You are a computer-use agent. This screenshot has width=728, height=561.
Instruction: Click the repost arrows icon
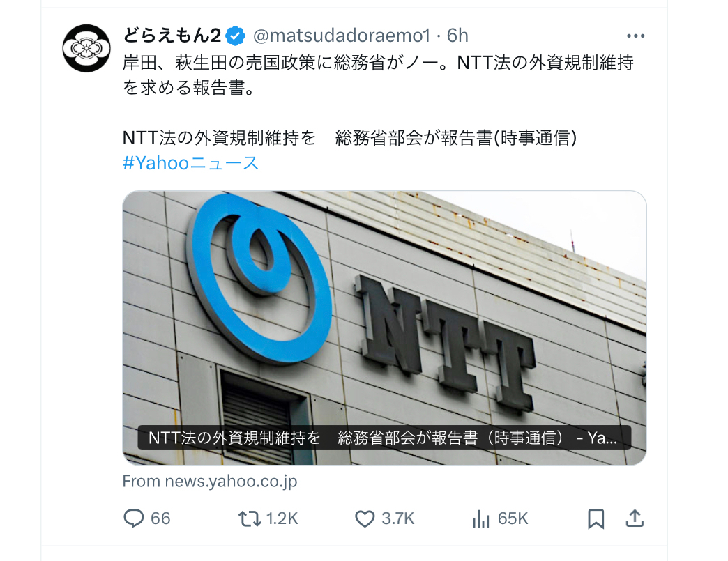250,518
